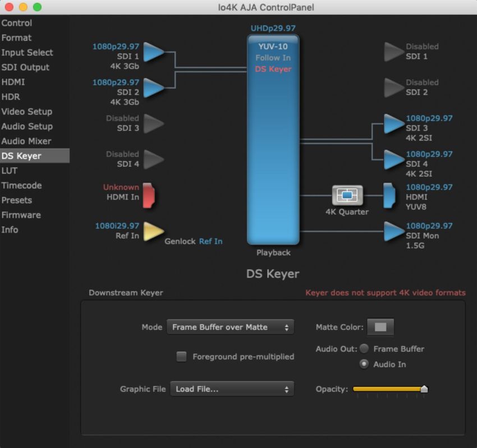Screen dimensions: 477x448
Task: Click the green zoom window button
Action: coord(37,7)
